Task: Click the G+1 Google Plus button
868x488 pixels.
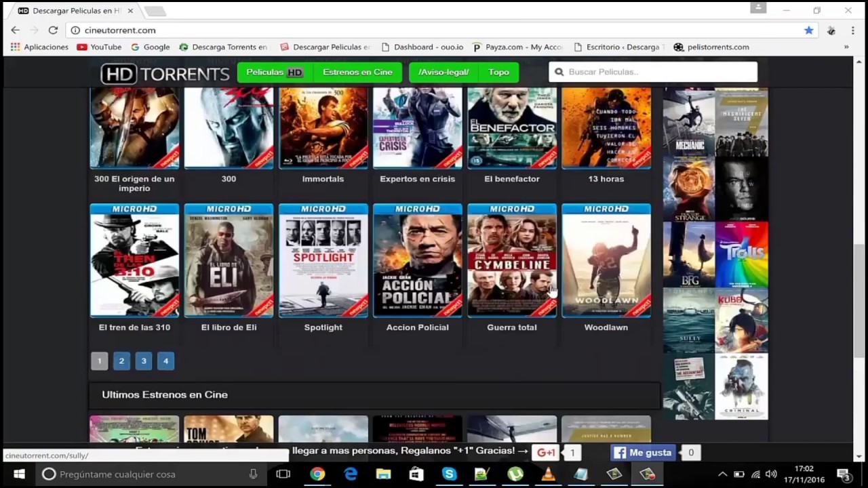Action: point(546,453)
